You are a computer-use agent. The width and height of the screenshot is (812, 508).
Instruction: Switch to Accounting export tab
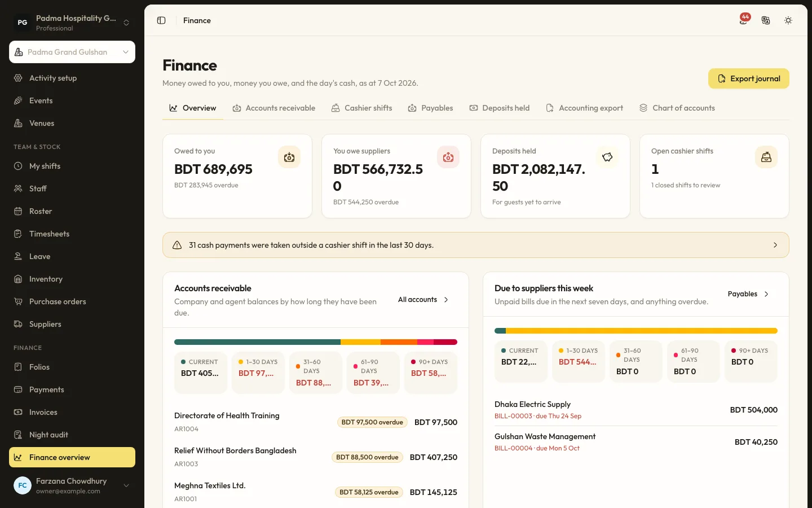click(x=584, y=108)
